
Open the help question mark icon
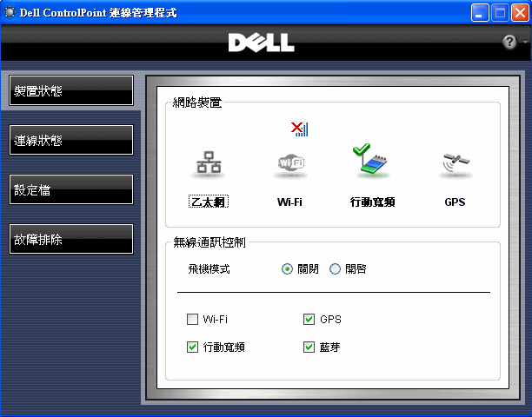click(509, 42)
